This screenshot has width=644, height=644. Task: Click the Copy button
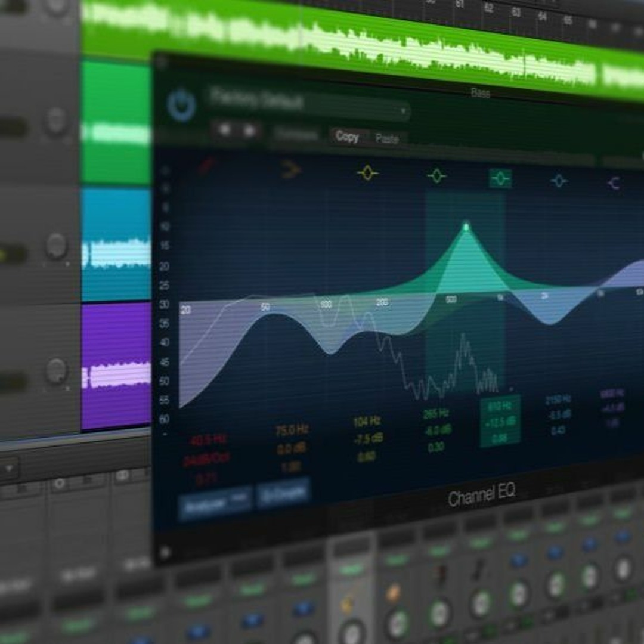click(x=346, y=137)
